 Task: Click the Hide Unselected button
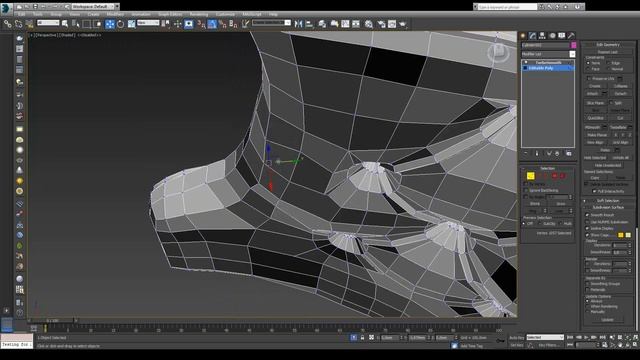click(x=607, y=165)
